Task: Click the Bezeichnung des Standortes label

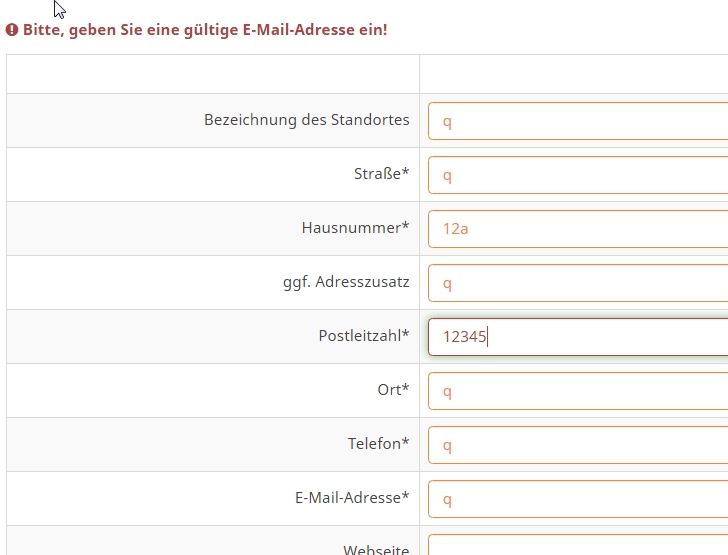Action: coord(306,120)
